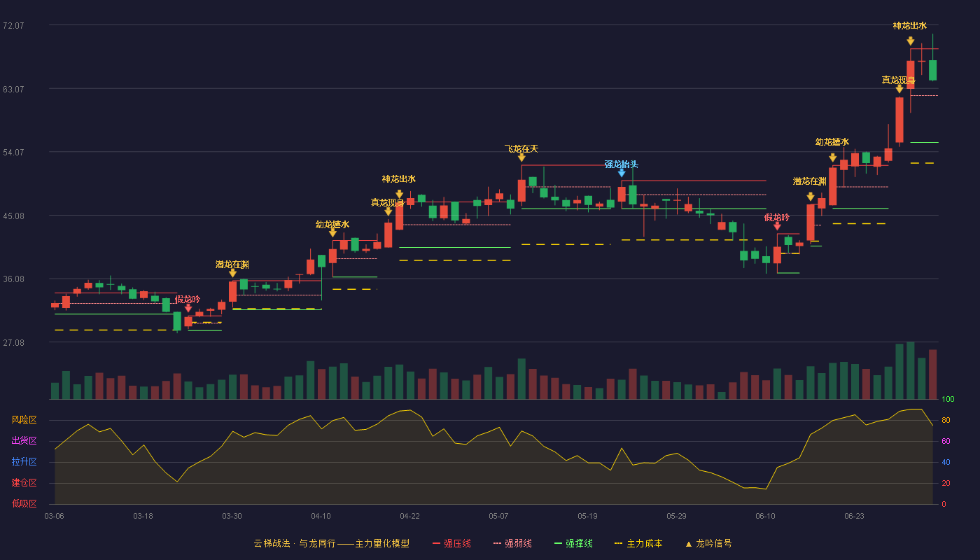980x560 pixels.
Task: Click the magenta 60 indicator axis value
Action: (x=946, y=442)
